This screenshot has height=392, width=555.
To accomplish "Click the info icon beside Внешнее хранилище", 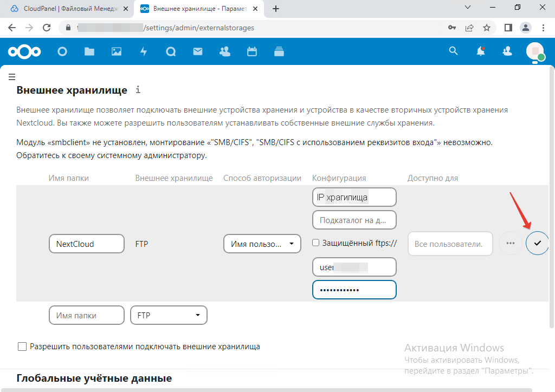I will click(x=138, y=89).
